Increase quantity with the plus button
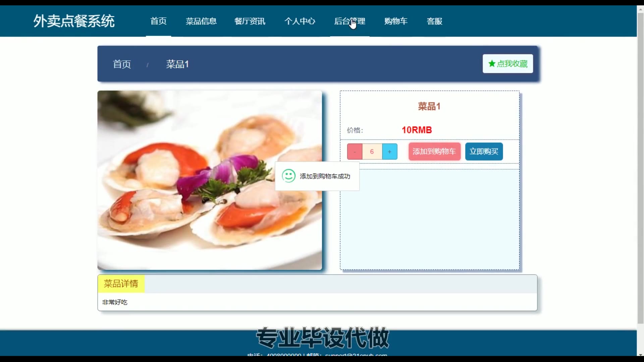Image resolution: width=644 pixels, height=362 pixels. click(x=389, y=152)
